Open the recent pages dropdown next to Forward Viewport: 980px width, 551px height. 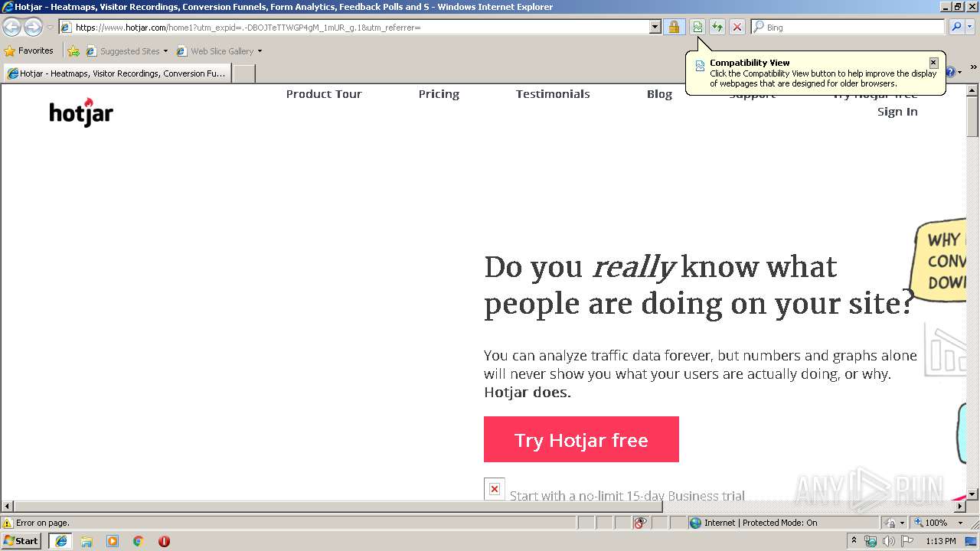tap(50, 28)
